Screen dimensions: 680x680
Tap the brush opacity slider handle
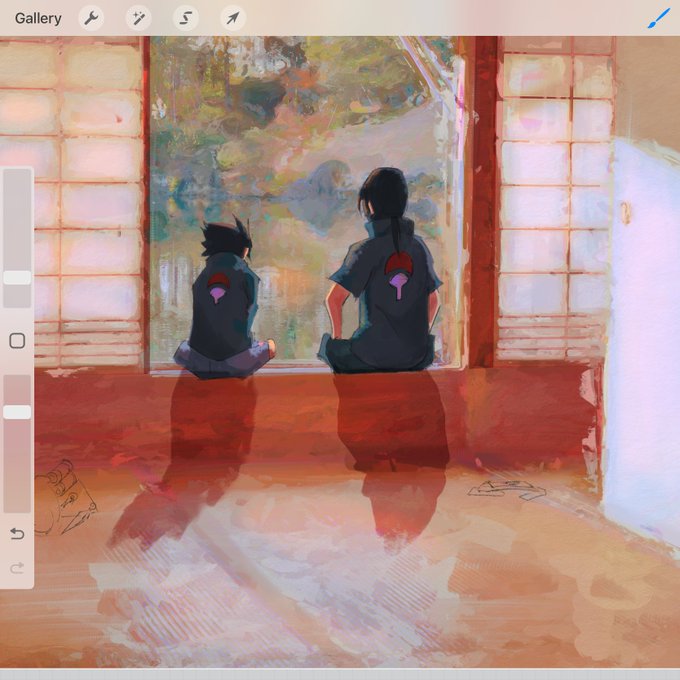(17, 412)
